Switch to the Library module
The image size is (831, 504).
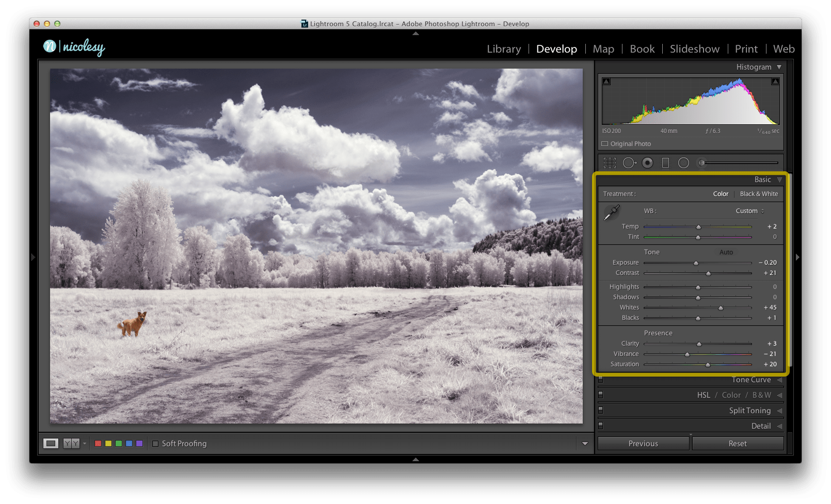tap(504, 49)
